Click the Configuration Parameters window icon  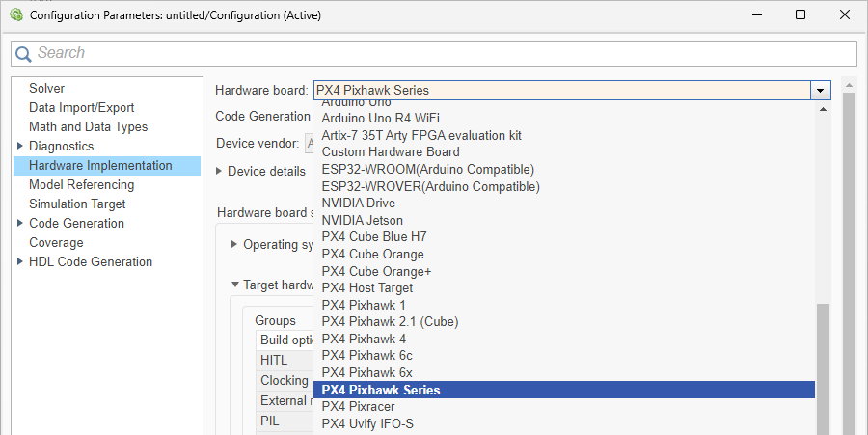tap(15, 15)
